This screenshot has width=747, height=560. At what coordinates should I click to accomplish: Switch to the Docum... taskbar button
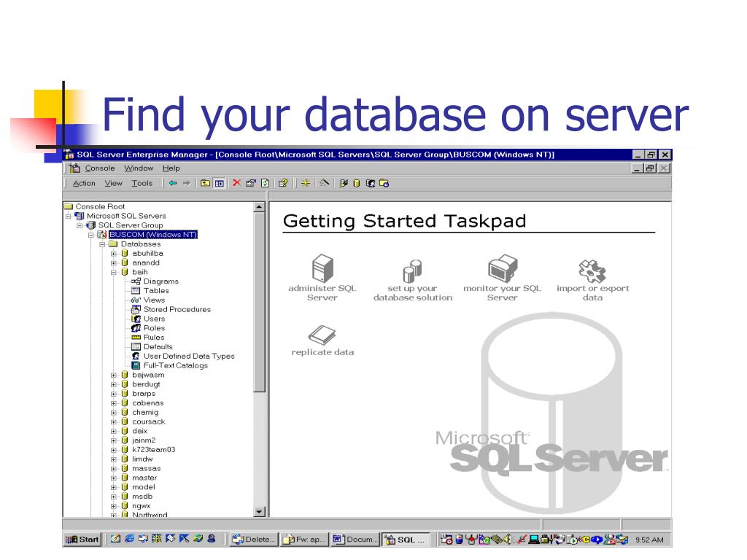[x=355, y=539]
